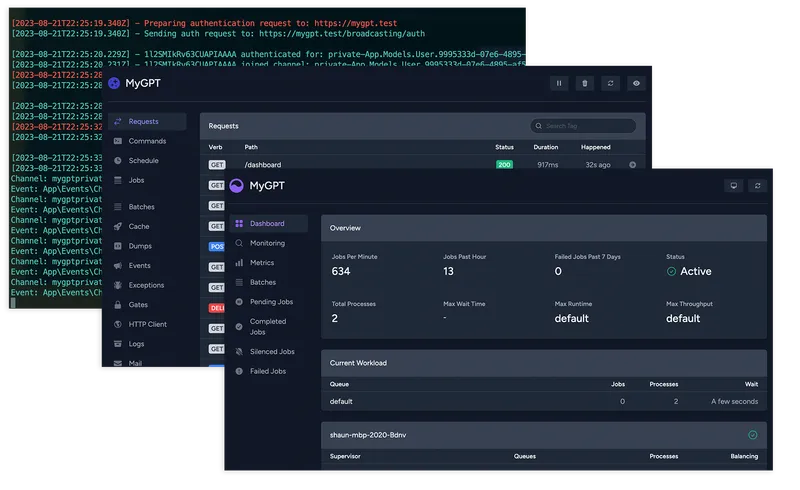Image resolution: width=800 pixels, height=490 pixels.
Task: Click the Search Tag field in Telescope
Action: tap(583, 126)
